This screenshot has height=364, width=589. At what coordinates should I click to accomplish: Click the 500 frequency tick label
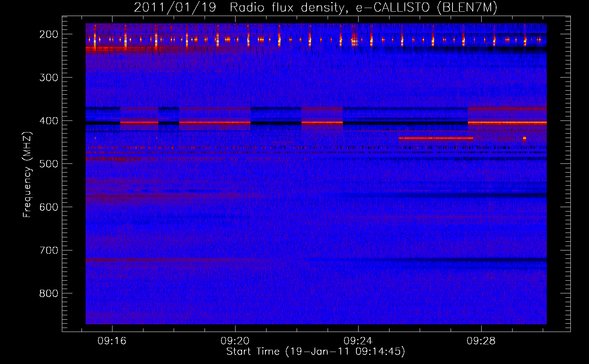[x=49, y=164]
